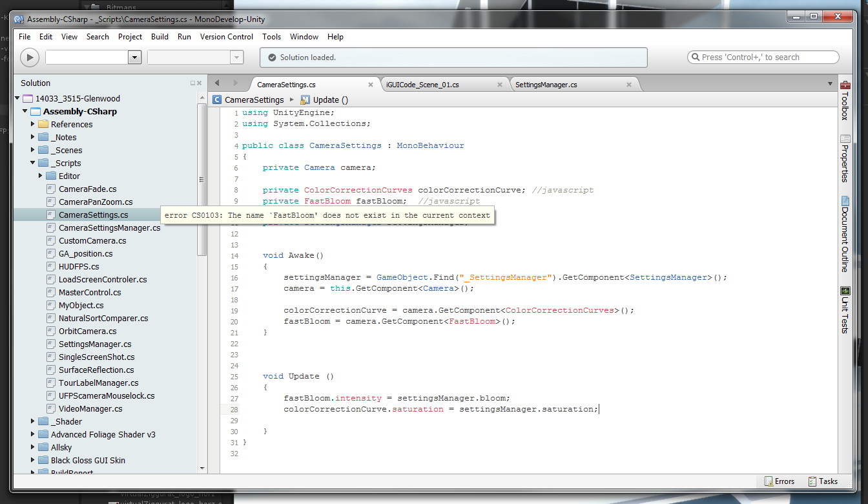868x504 pixels.
Task: Expand the References folder
Action: pyautogui.click(x=32, y=124)
